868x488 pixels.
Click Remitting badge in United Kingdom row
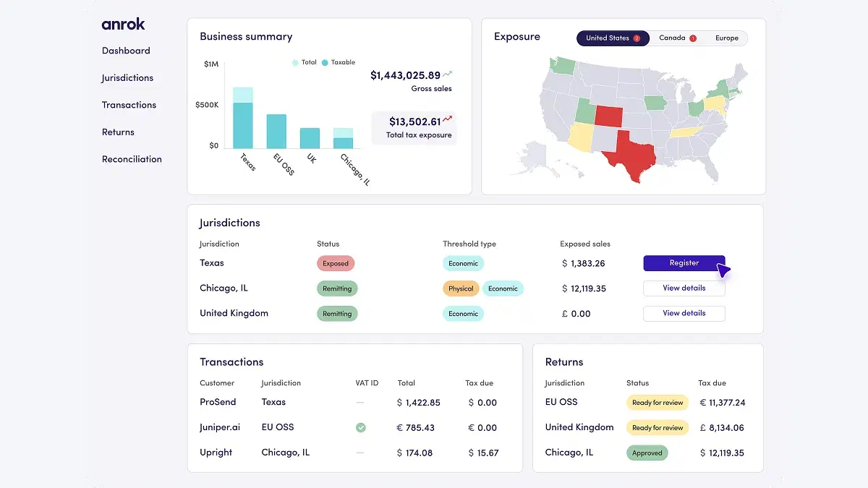coord(337,314)
